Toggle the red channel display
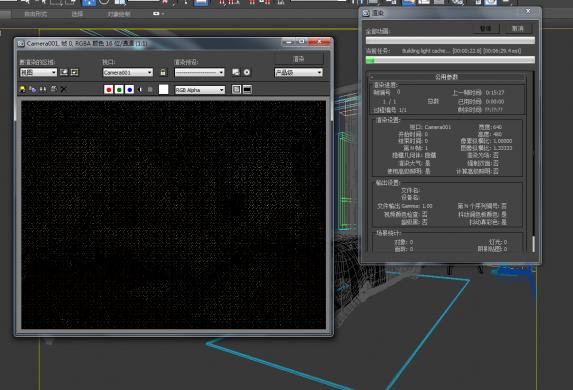 [x=109, y=90]
